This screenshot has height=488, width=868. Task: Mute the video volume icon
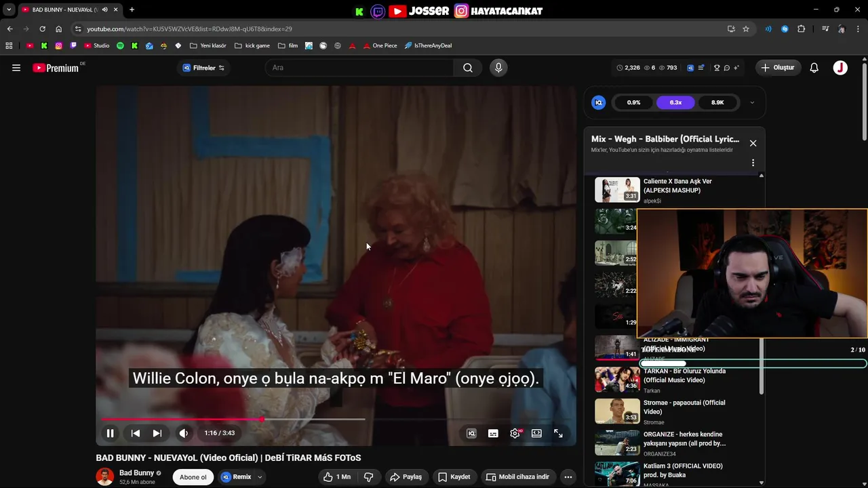pyautogui.click(x=183, y=433)
